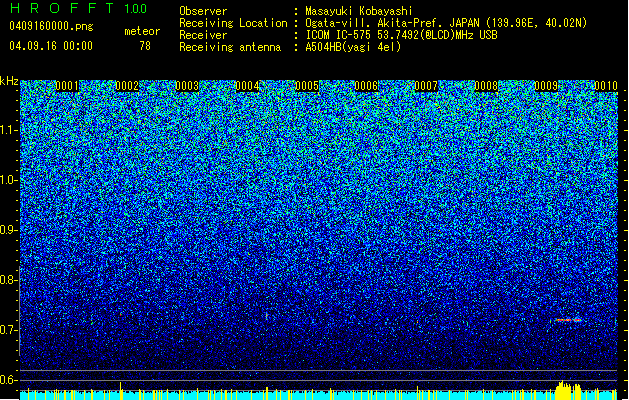Click the 0006 minute time marker

(x=366, y=86)
